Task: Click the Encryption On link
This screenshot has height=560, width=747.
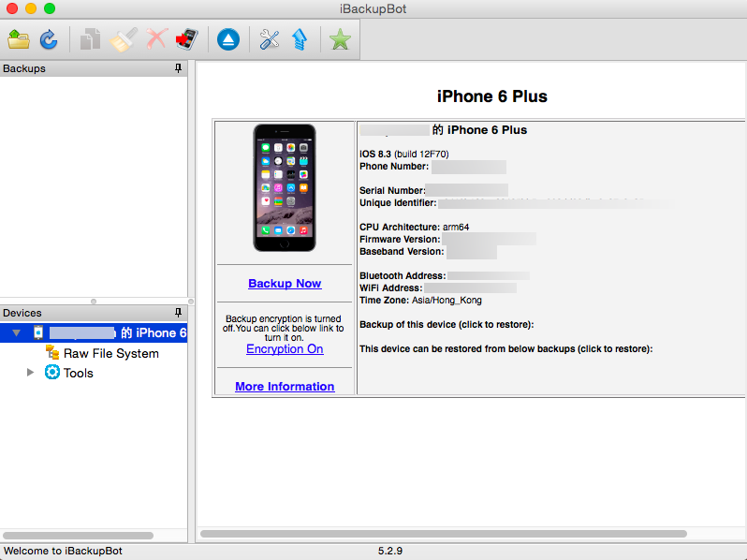Action: pyautogui.click(x=285, y=349)
